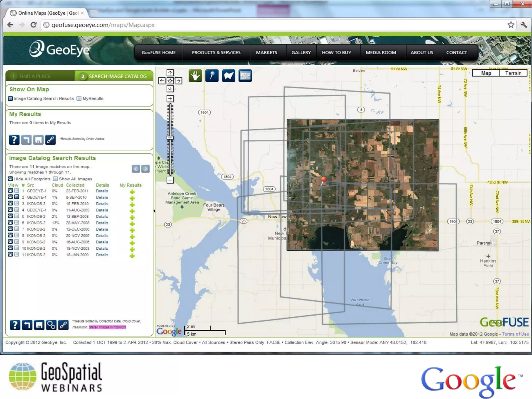Enable the MyResults checkbox under Show On Map
Image resolution: width=532 pixels, height=399 pixels.
click(79, 98)
